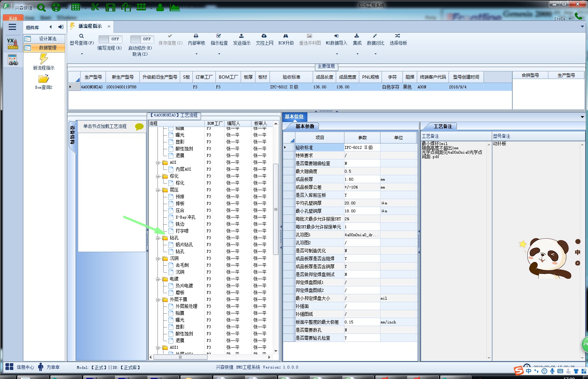Viewport: 588px width, 379px height.
Task: Open the hamburger menu in left sidebar
Action: pyautogui.click(x=12, y=27)
